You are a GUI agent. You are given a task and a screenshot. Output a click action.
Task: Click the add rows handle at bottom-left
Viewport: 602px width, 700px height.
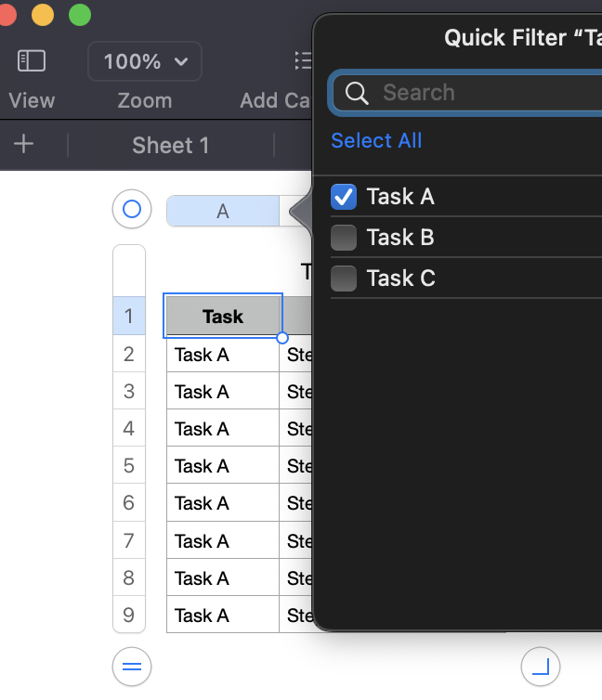131,666
